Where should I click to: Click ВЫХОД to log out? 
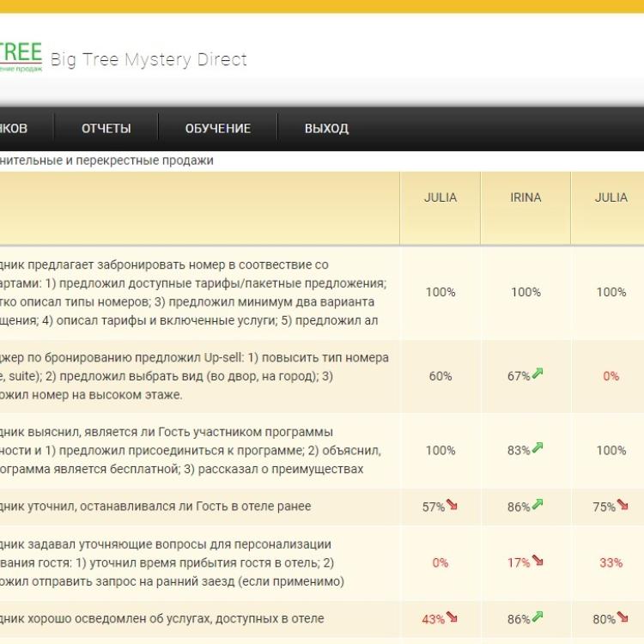(x=326, y=129)
